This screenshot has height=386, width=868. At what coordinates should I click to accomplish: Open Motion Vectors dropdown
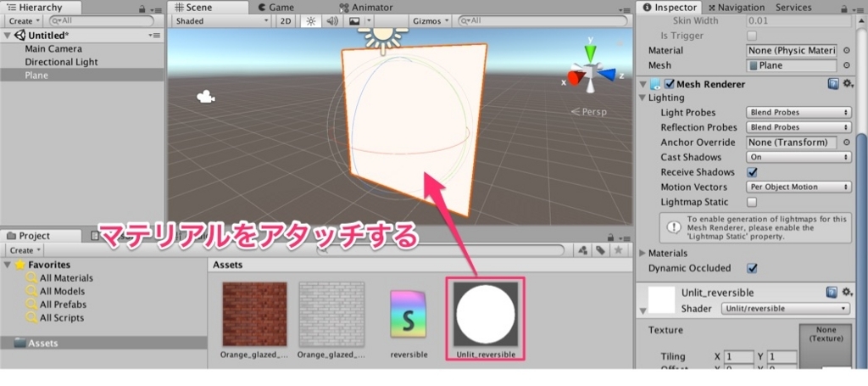pos(798,187)
